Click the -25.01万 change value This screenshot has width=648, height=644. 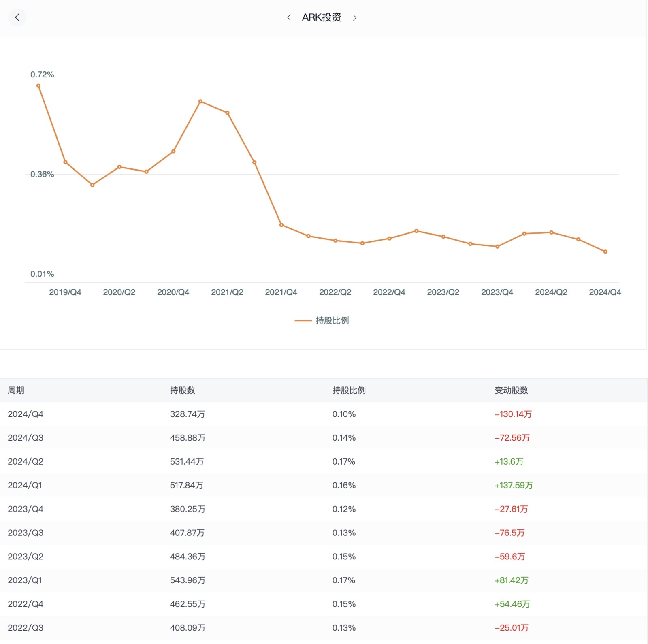[512, 628]
